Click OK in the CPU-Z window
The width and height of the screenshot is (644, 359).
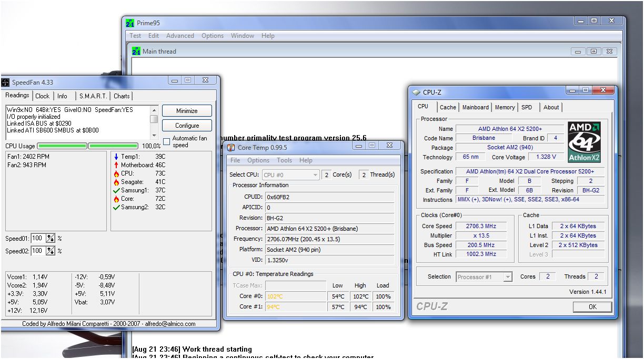click(592, 306)
